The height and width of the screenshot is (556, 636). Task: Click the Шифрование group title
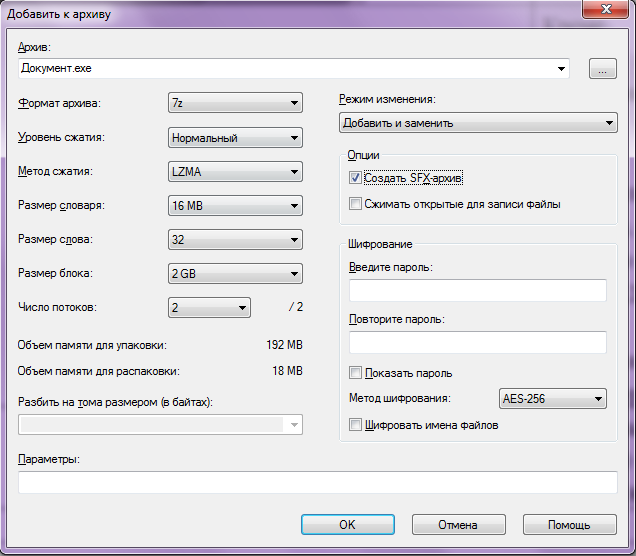[380, 244]
